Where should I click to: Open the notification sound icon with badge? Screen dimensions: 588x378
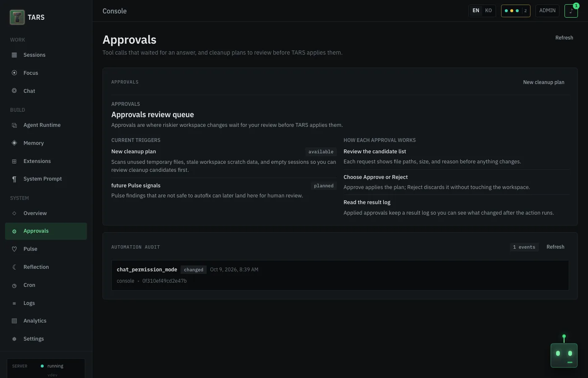(x=571, y=11)
